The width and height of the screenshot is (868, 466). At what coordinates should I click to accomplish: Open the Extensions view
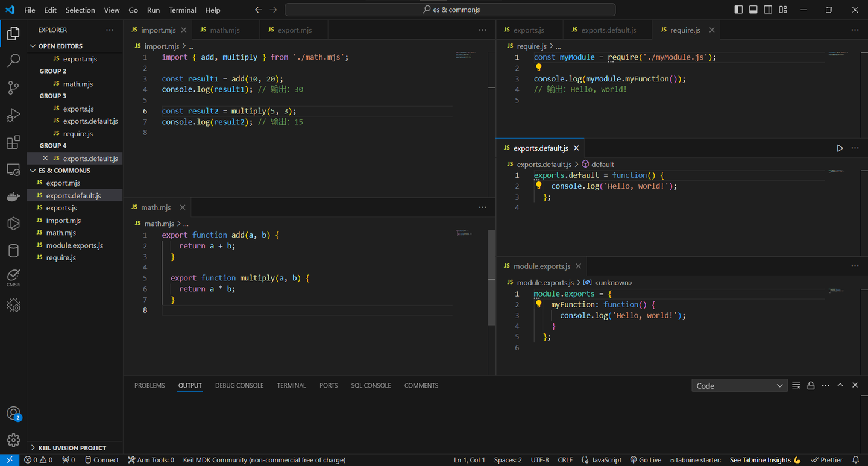pos(13,142)
